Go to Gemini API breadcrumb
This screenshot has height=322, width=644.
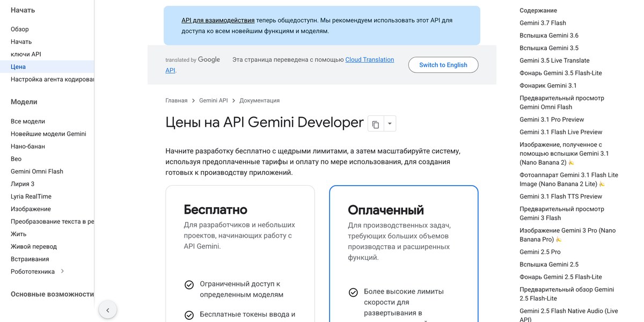pyautogui.click(x=214, y=100)
